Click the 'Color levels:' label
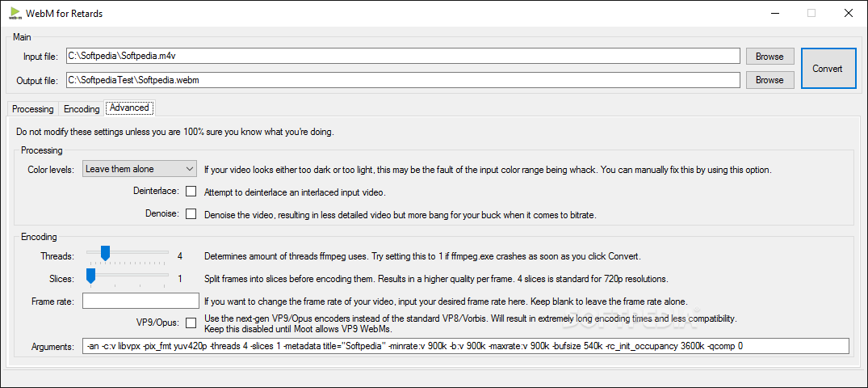Screen dimensions: 868x388 50,170
